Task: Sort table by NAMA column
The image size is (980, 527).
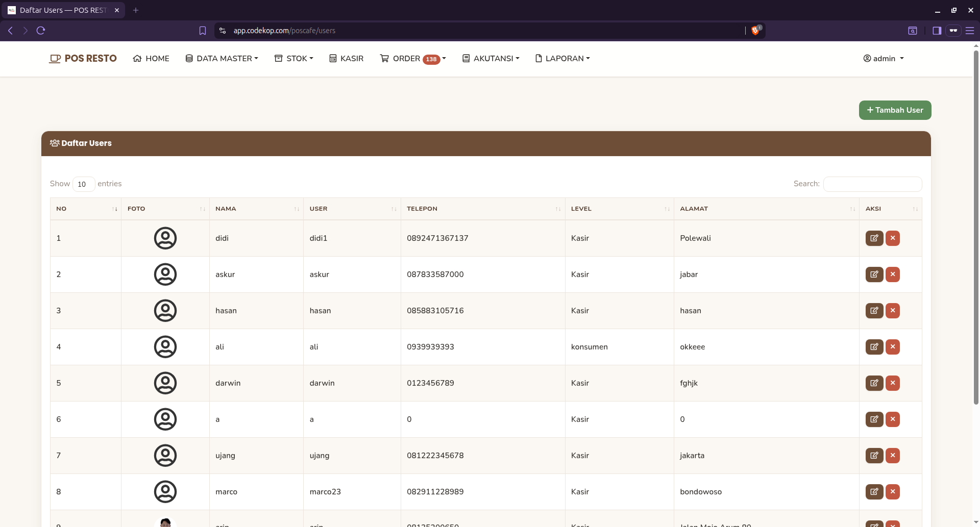Action: click(x=256, y=209)
